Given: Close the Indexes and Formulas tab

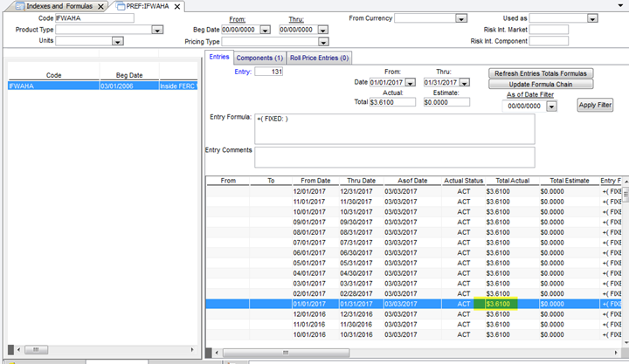Looking at the screenshot, I should click(101, 6).
